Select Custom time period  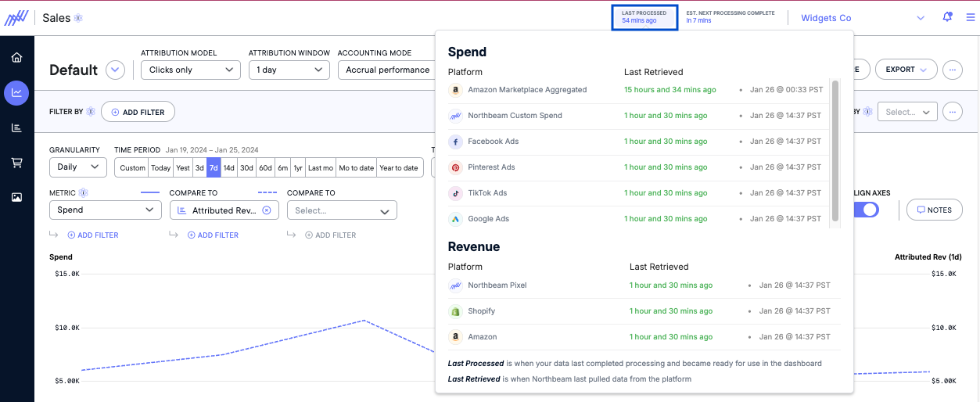tap(132, 168)
